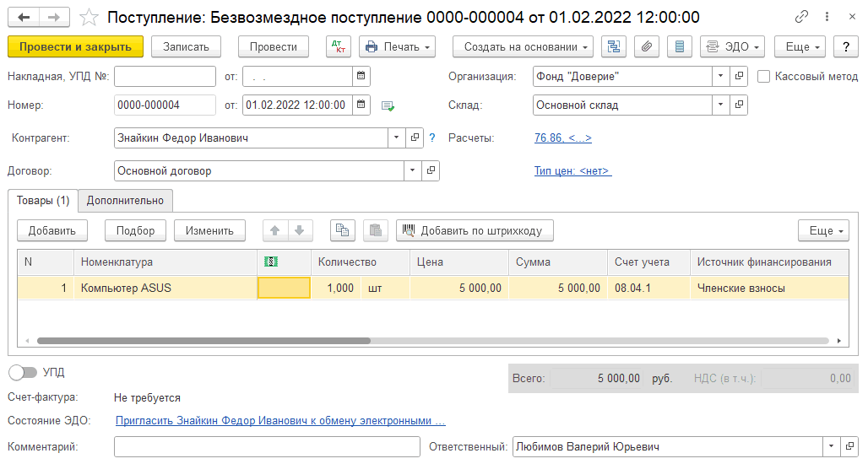Open attached files paperclip icon
The width and height of the screenshot is (868, 464).
click(646, 47)
